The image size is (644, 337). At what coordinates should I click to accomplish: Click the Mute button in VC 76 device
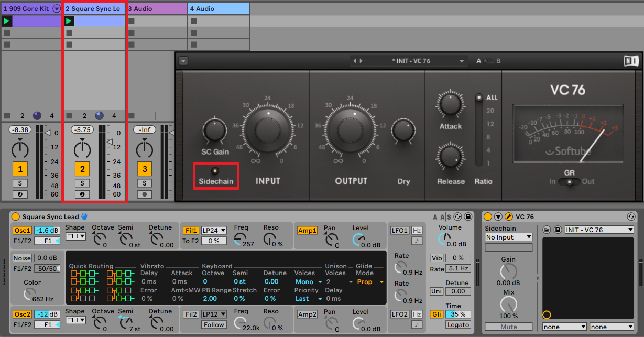[508, 327]
